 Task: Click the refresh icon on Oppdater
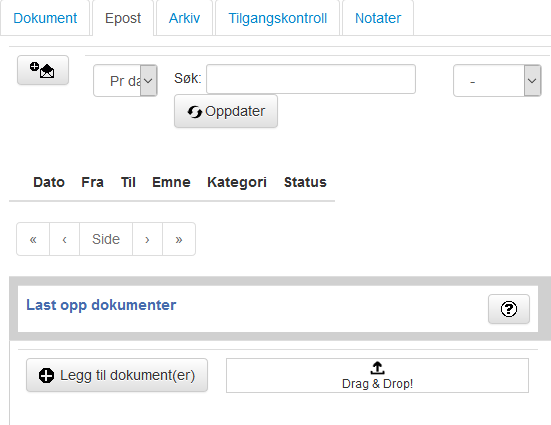point(195,112)
